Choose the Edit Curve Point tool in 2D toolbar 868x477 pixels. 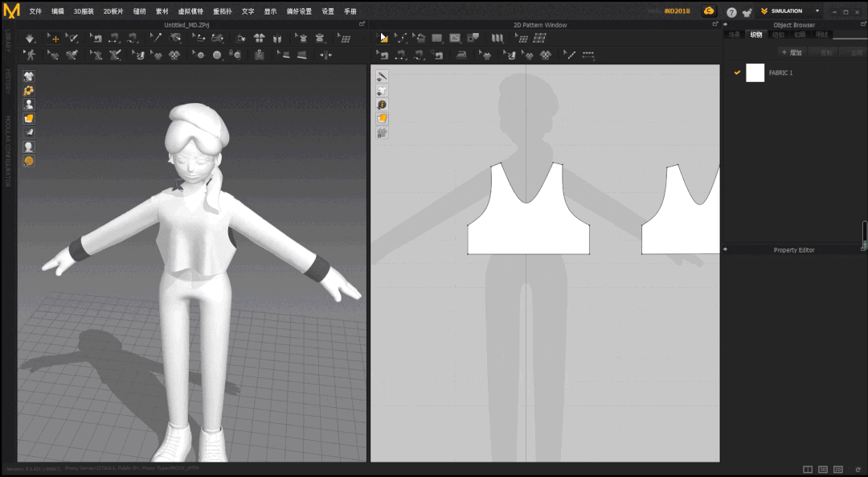pyautogui.click(x=400, y=39)
